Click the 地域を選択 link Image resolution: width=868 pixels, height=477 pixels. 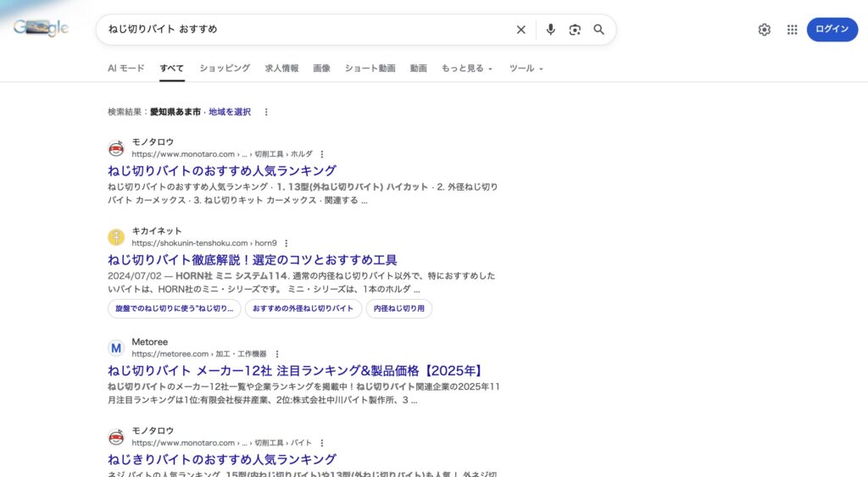point(230,112)
